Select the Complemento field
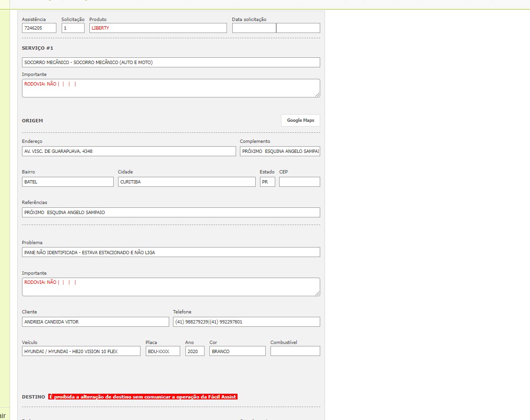Viewport: 530px width, 420px height. (x=280, y=151)
